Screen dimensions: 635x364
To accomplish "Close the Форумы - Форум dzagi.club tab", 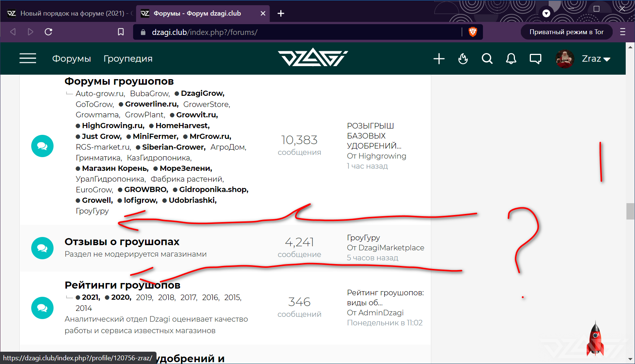I will click(263, 13).
